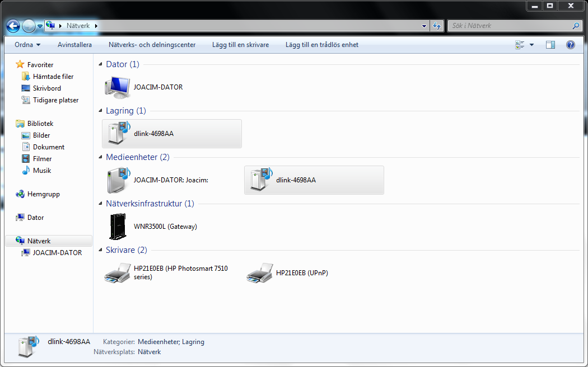Open help with the question mark icon
The height and width of the screenshot is (367, 588).
pyautogui.click(x=571, y=45)
